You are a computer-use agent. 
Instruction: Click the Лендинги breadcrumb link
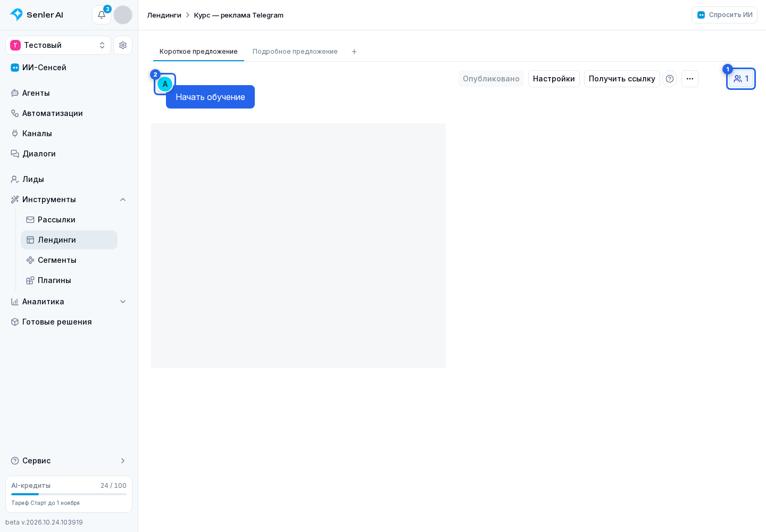point(164,15)
